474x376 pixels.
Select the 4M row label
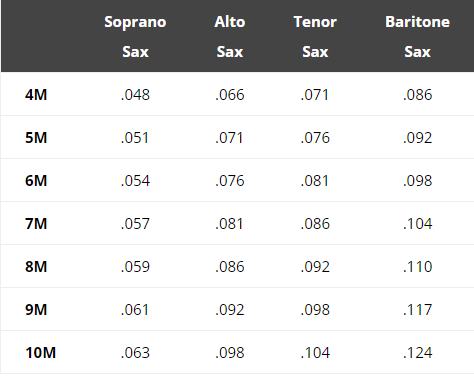click(x=36, y=95)
